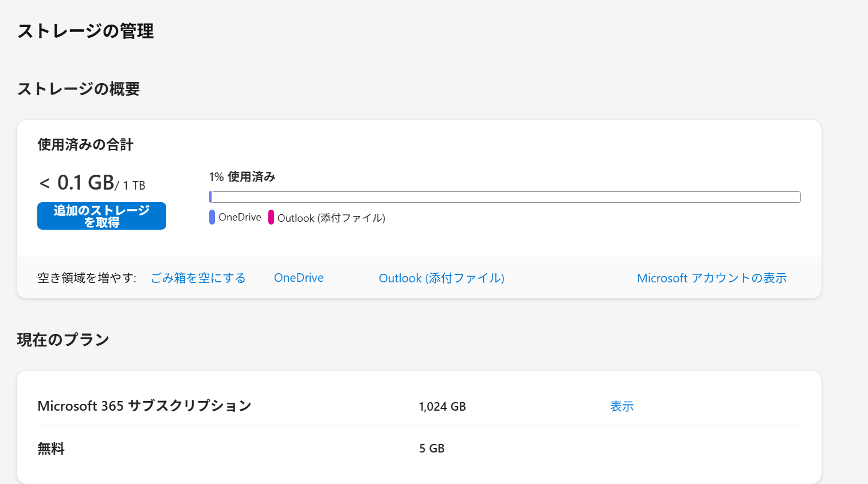The height and width of the screenshot is (484, 868).
Task: Click the 空き領域を増やす: label
Action: coord(87,278)
